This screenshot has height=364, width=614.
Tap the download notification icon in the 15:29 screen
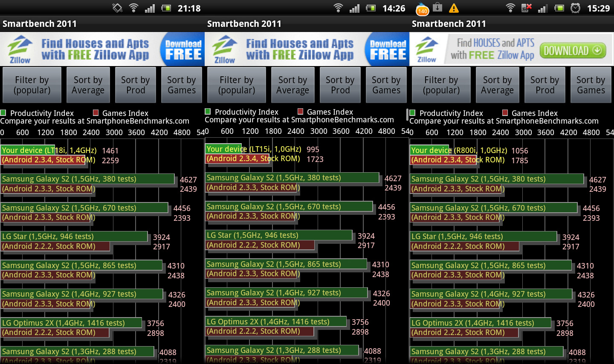pyautogui.click(x=437, y=7)
